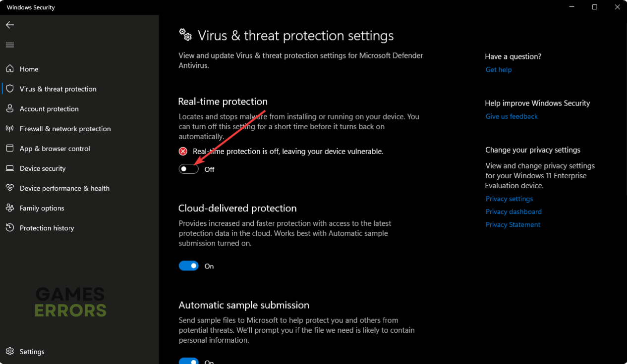
Task: Click the Firewall & network protection icon
Action: (10, 128)
